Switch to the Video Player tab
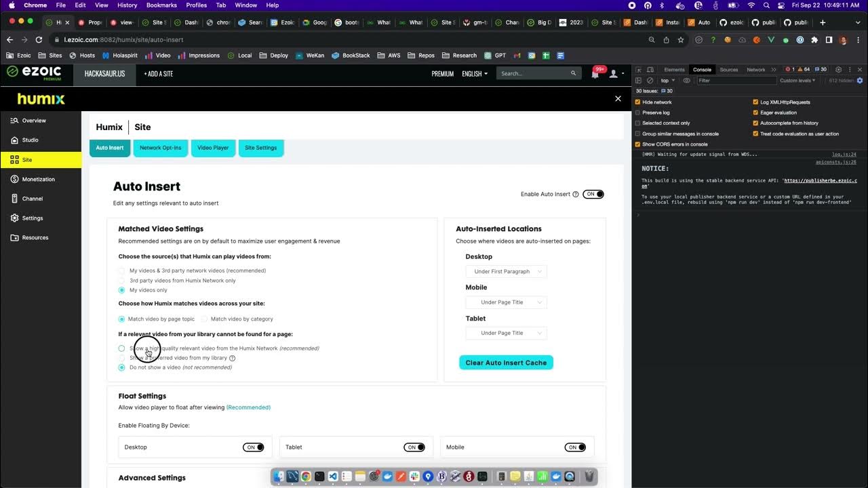The image size is (868, 488). coord(213,148)
